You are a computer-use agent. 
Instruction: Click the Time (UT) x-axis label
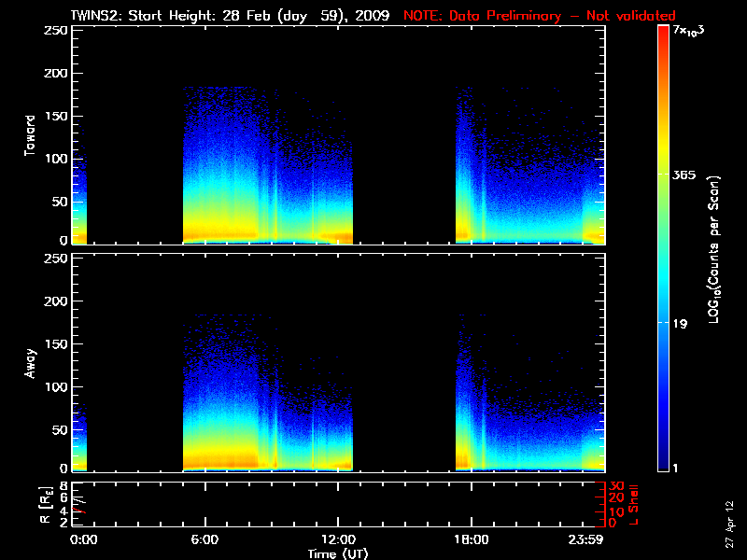click(339, 553)
